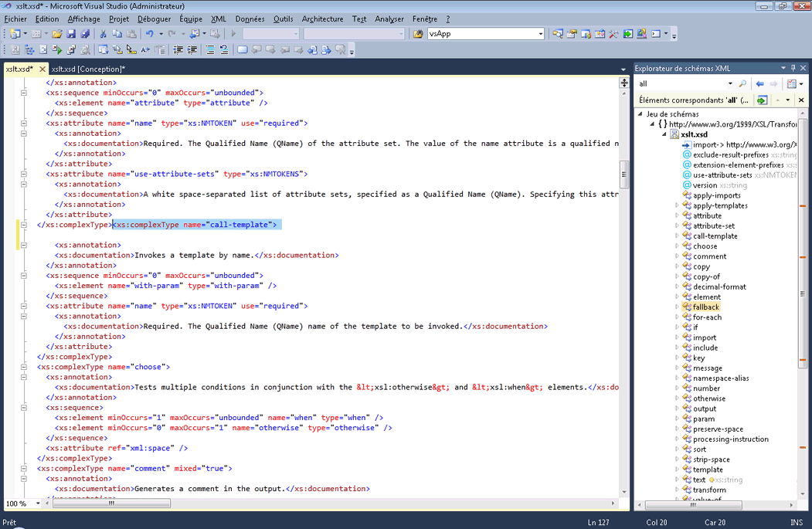Open the XML menu
This screenshot has width=812, height=529.
click(x=219, y=19)
